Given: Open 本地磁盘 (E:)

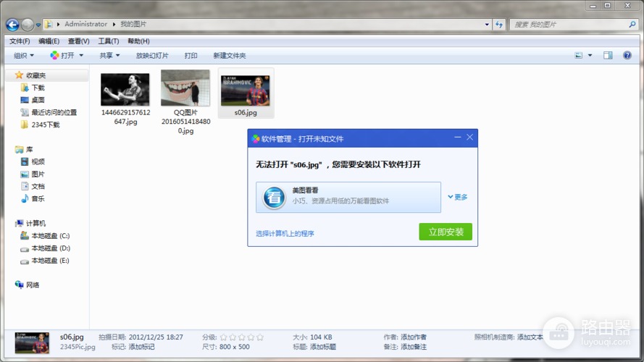Looking at the screenshot, I should [x=50, y=260].
